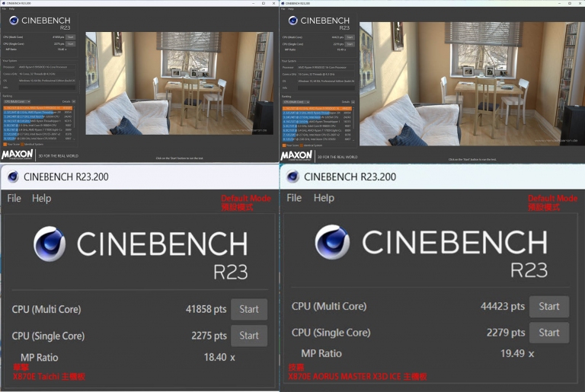The width and height of the screenshot is (585, 392).
Task: Click Cinebench title icon in enlarged 44423 pts panel
Action: (291, 177)
